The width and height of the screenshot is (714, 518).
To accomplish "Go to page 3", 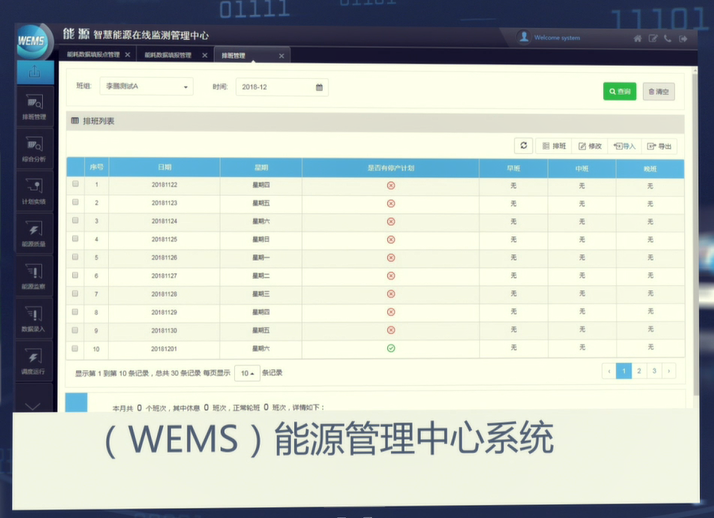I will coord(654,371).
